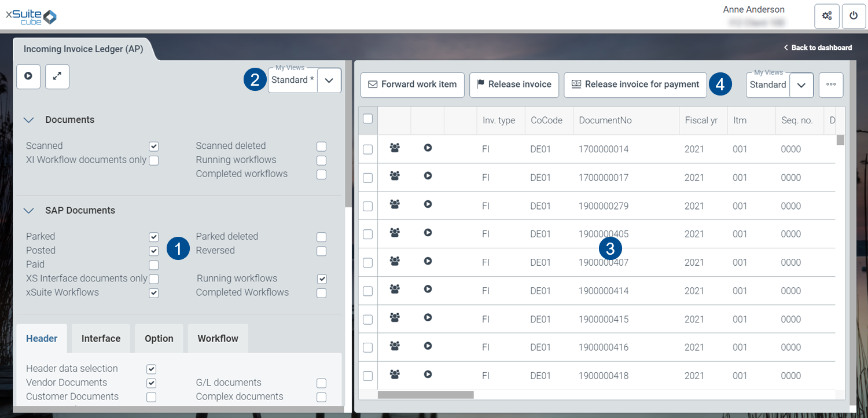Open settings with the gears icon
This screenshot has width=868, height=418.
(827, 16)
